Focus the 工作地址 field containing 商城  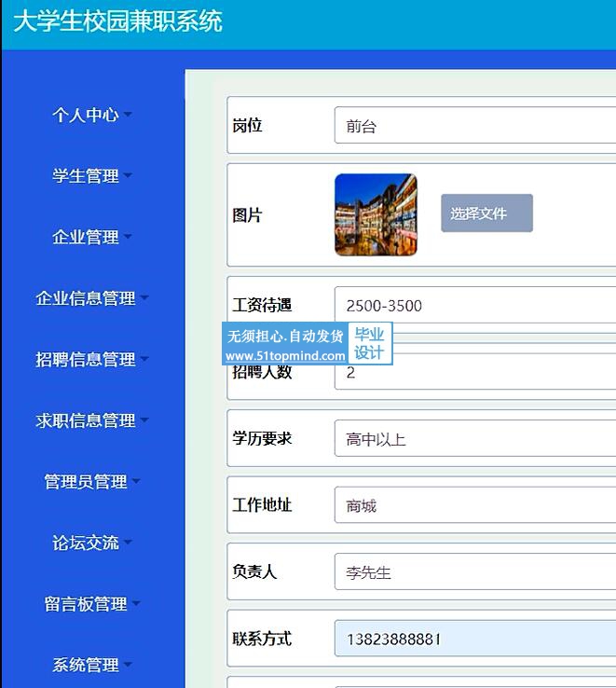[475, 505]
